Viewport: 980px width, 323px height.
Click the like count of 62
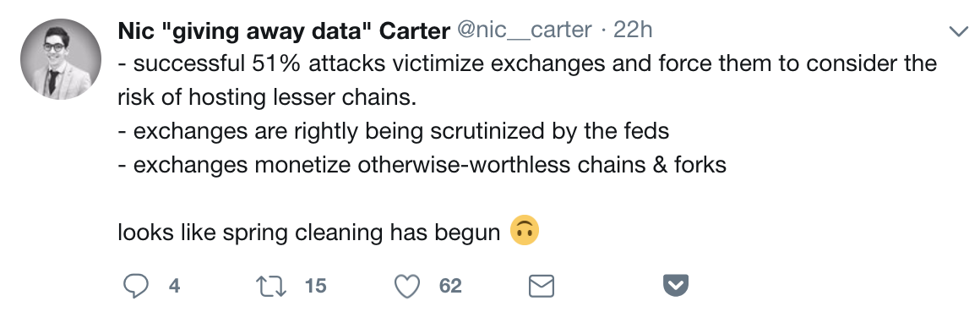[x=450, y=286]
